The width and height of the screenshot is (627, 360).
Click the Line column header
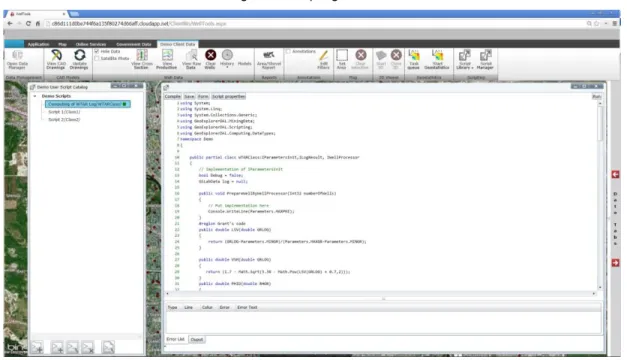click(188, 307)
